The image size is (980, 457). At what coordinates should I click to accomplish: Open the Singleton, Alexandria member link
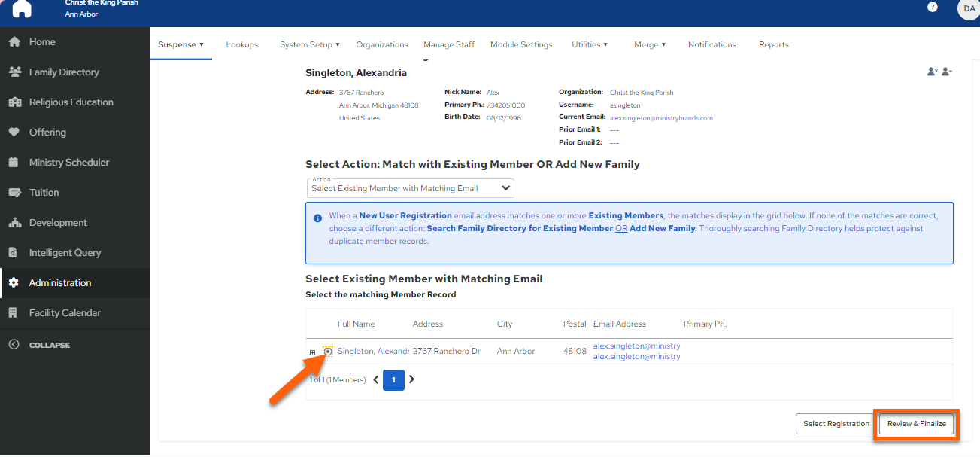coord(373,352)
